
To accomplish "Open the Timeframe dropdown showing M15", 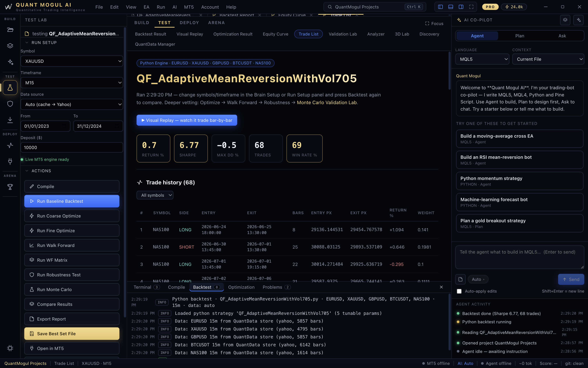I will click(x=72, y=83).
